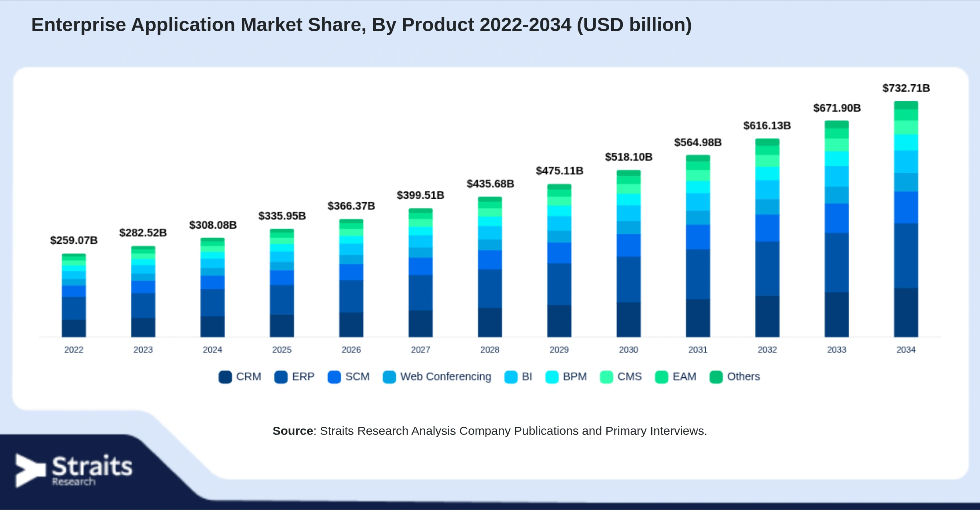Click the $732.71B value label
Viewport: 980px width, 510px height.
pyautogui.click(x=906, y=88)
